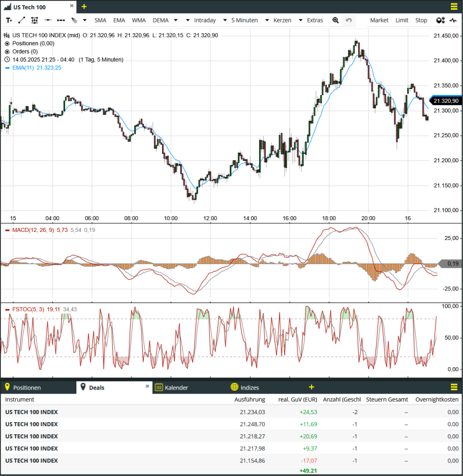This screenshot has height=476, width=463.
Task: Click the date range 14.05.2025 21:25 - 04:40
Action: pos(43,59)
